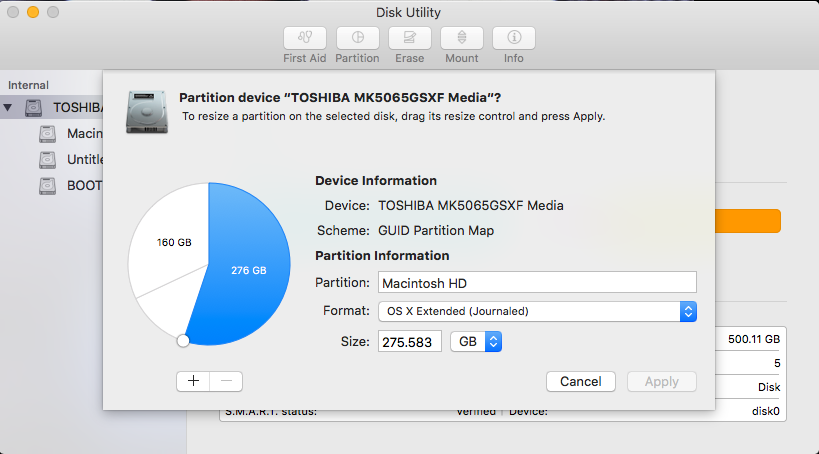The height and width of the screenshot is (454, 819).
Task: Select the Partition toolbar icon
Action: [x=357, y=38]
